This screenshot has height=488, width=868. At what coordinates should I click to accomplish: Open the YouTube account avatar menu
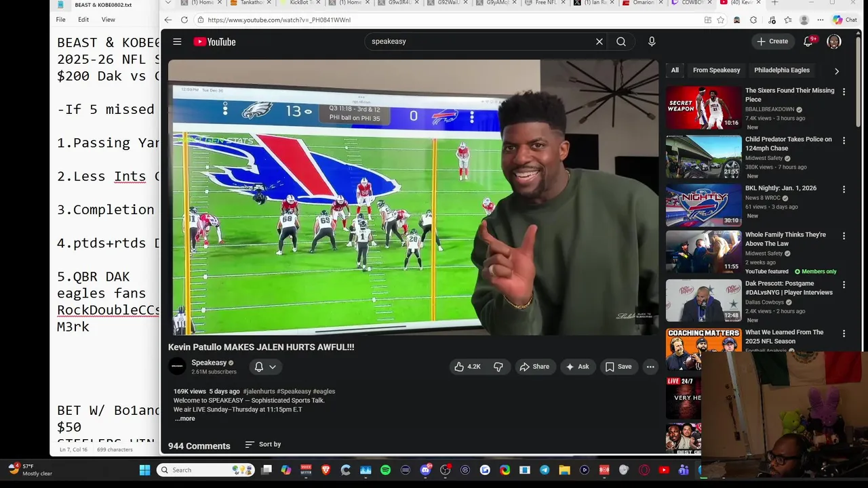(834, 41)
